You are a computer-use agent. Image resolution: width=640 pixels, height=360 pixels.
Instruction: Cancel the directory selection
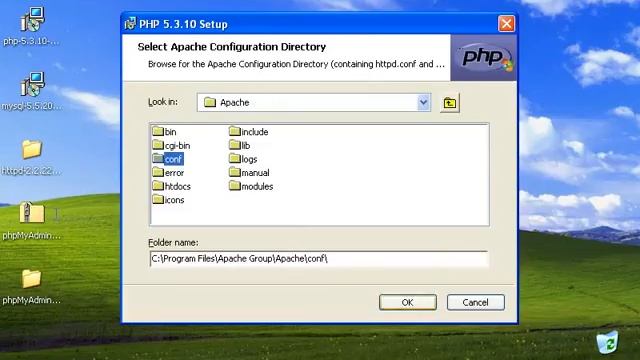coord(476,302)
